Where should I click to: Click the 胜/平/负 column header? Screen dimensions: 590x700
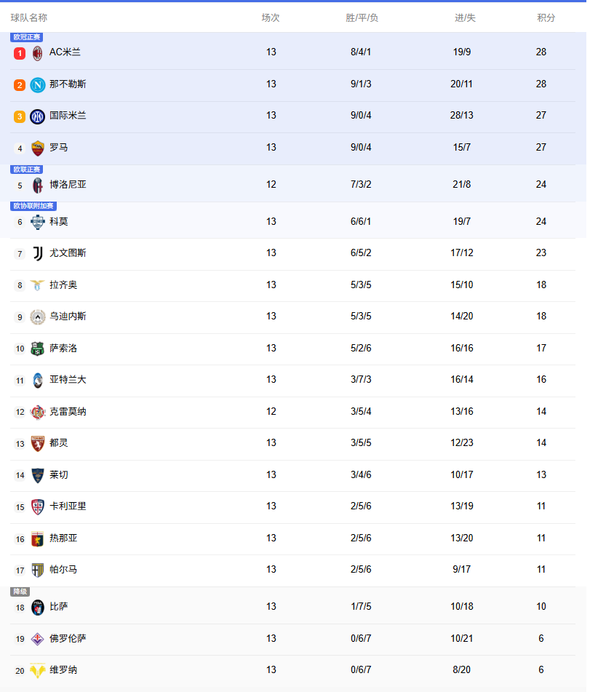[362, 17]
